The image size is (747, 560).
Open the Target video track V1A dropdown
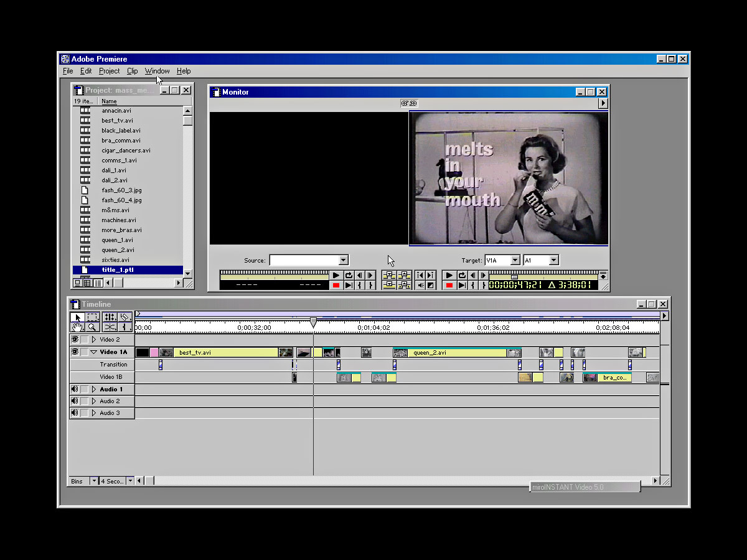click(x=515, y=260)
